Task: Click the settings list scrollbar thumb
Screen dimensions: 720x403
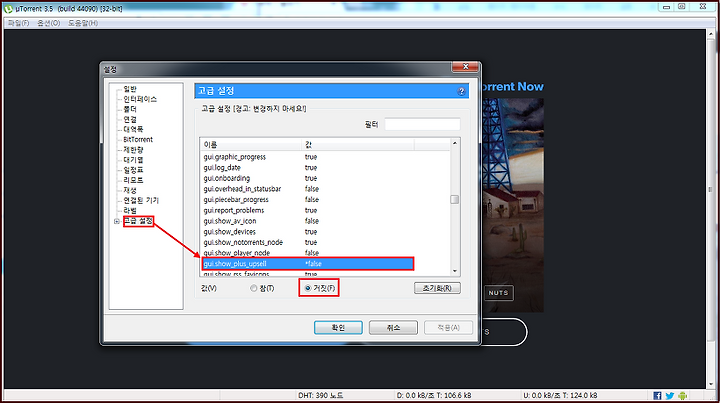Action: (x=455, y=200)
